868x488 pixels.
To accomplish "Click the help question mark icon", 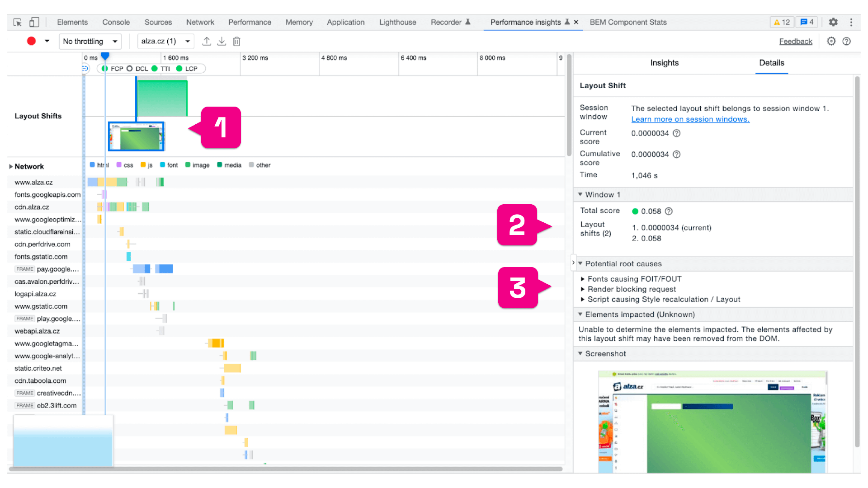I will point(847,41).
